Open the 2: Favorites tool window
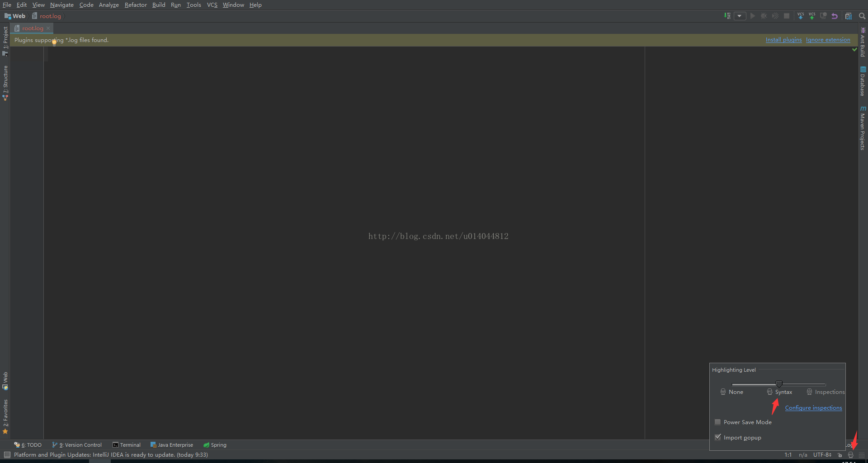The width and height of the screenshot is (868, 463). (5, 416)
